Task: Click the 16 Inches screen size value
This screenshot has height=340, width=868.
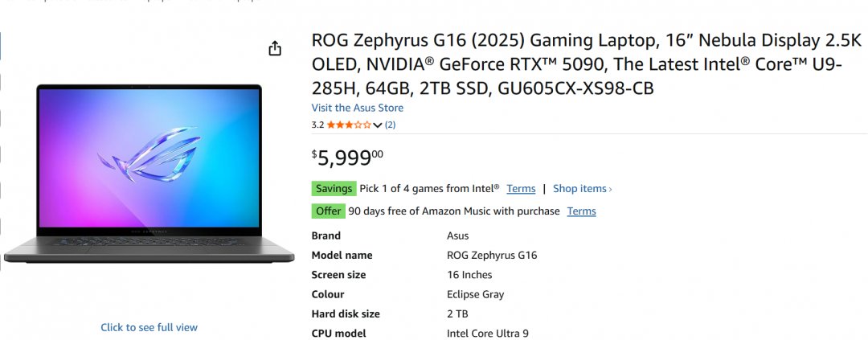Action: (x=469, y=275)
